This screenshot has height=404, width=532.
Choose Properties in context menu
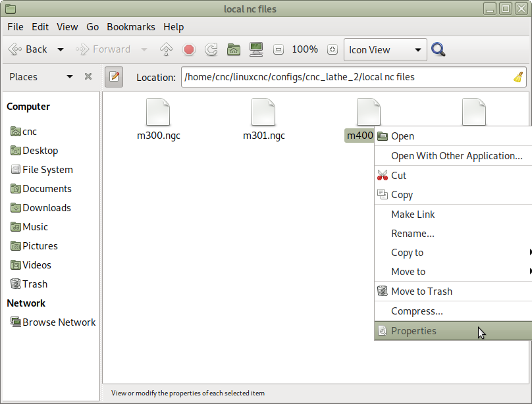click(x=453, y=331)
